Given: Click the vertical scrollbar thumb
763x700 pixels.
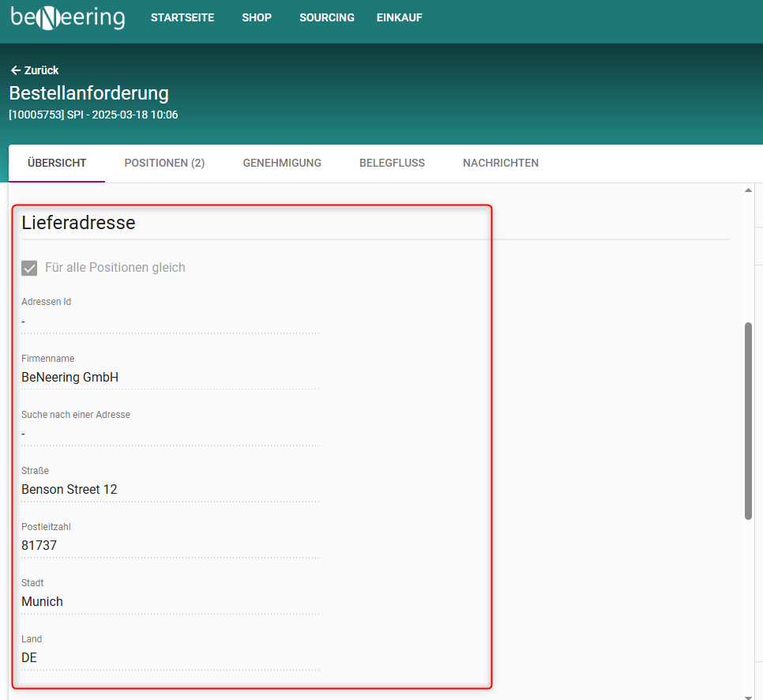Looking at the screenshot, I should 748,420.
